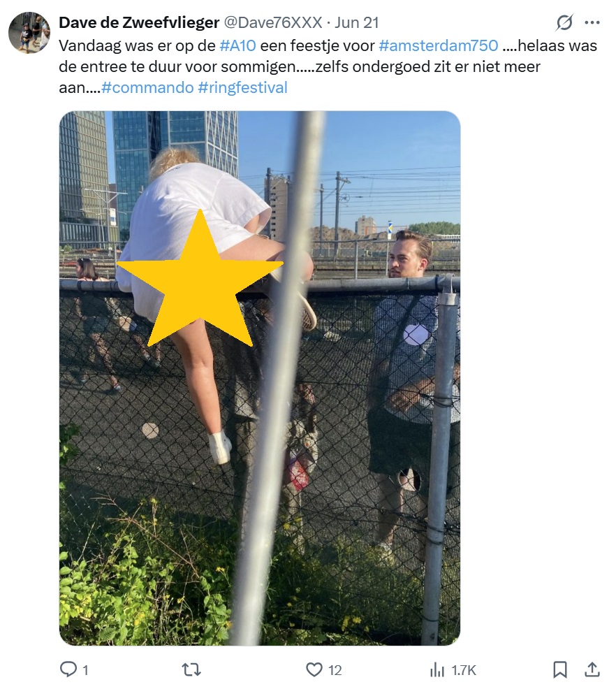Like the tweet with the heart icon
The width and height of the screenshot is (616, 689).
314,669
